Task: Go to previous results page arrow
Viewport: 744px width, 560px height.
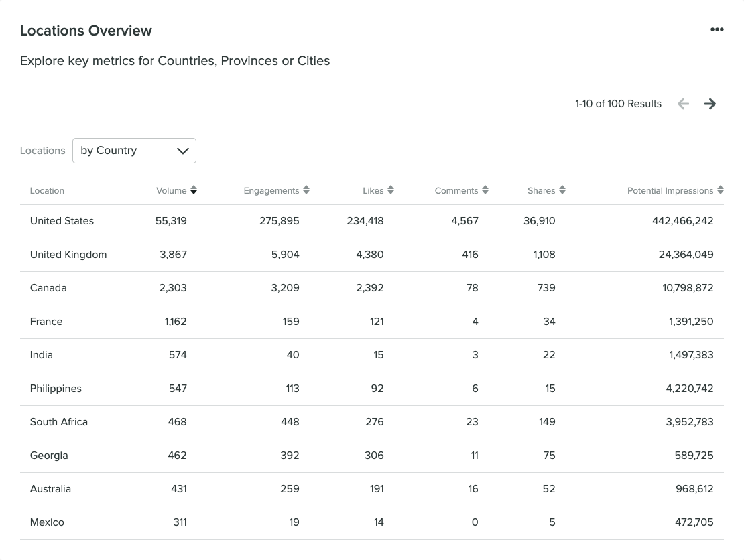Action: pos(683,104)
